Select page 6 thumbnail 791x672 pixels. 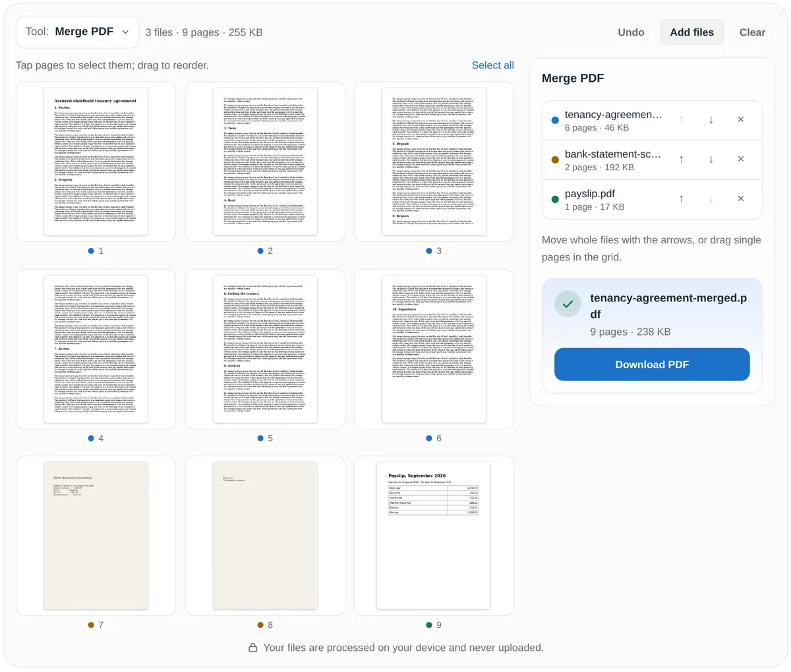(x=434, y=349)
